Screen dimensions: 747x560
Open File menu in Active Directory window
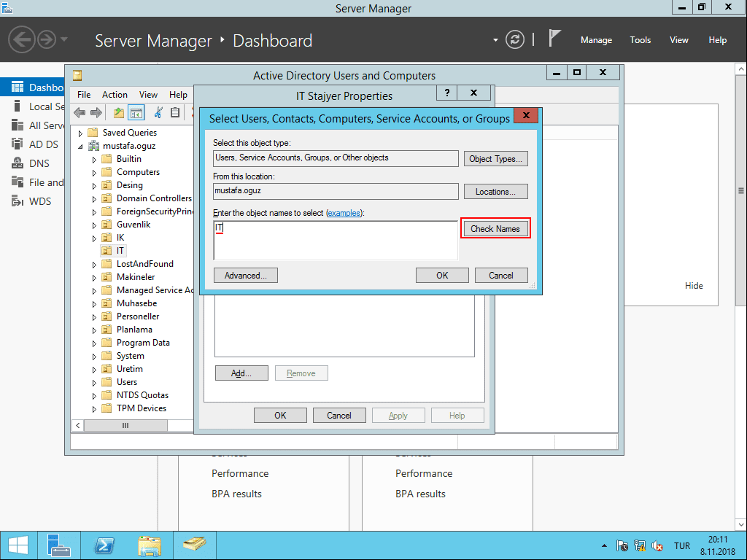click(84, 95)
